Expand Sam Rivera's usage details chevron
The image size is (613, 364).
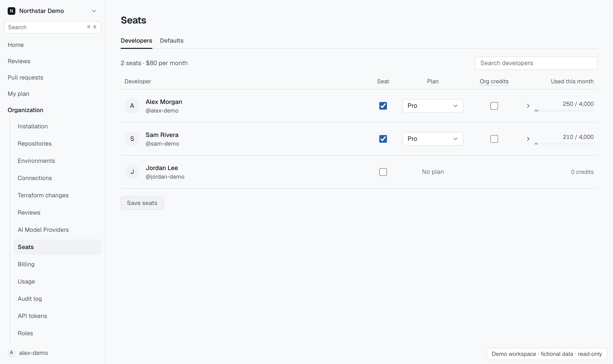tap(528, 139)
